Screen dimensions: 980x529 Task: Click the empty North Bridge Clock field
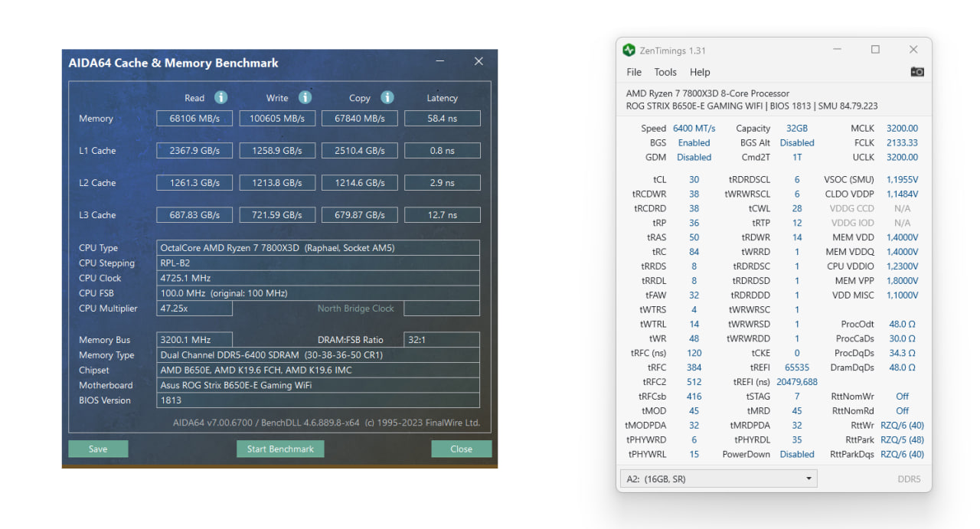coord(442,309)
